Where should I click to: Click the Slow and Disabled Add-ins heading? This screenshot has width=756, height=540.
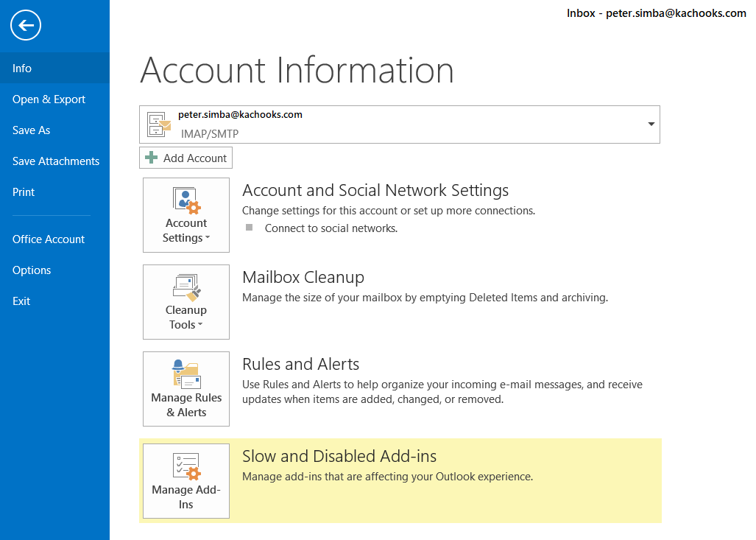coord(339,456)
